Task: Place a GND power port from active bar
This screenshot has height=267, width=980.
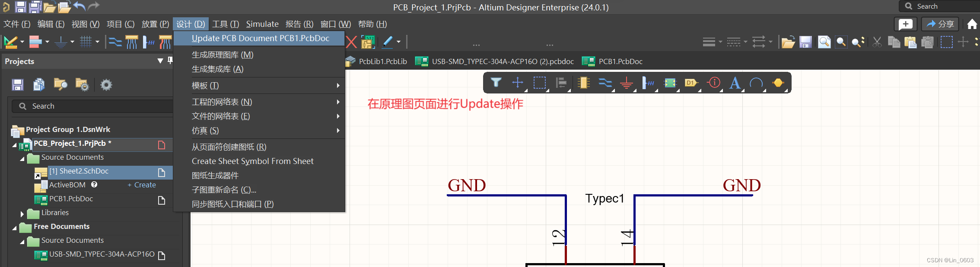Action: (627, 82)
